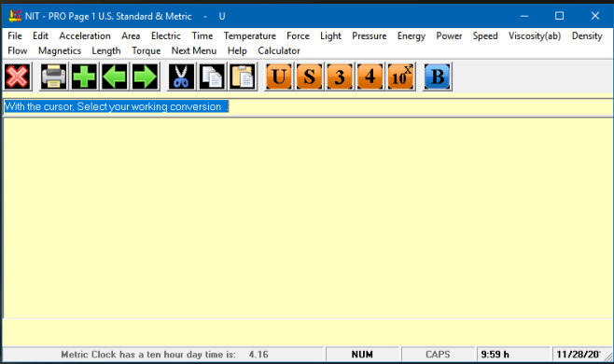Select the orange U button
614x364 pixels.
[x=278, y=77]
